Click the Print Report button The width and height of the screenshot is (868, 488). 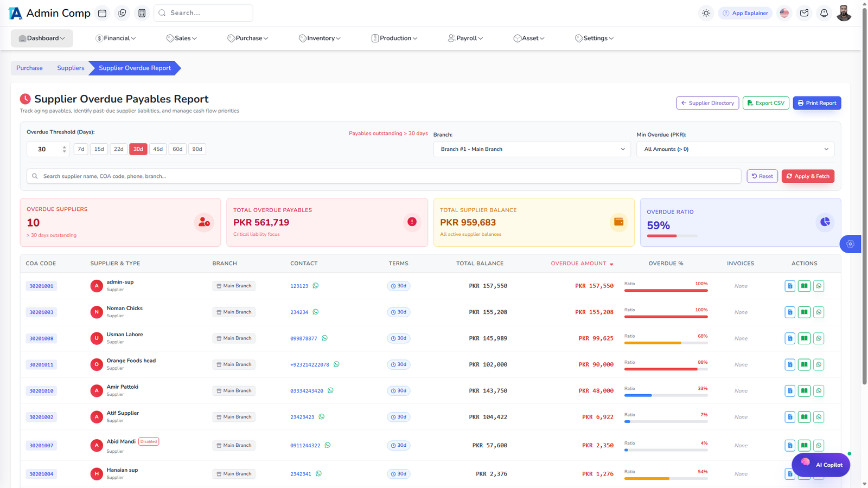[x=817, y=103]
